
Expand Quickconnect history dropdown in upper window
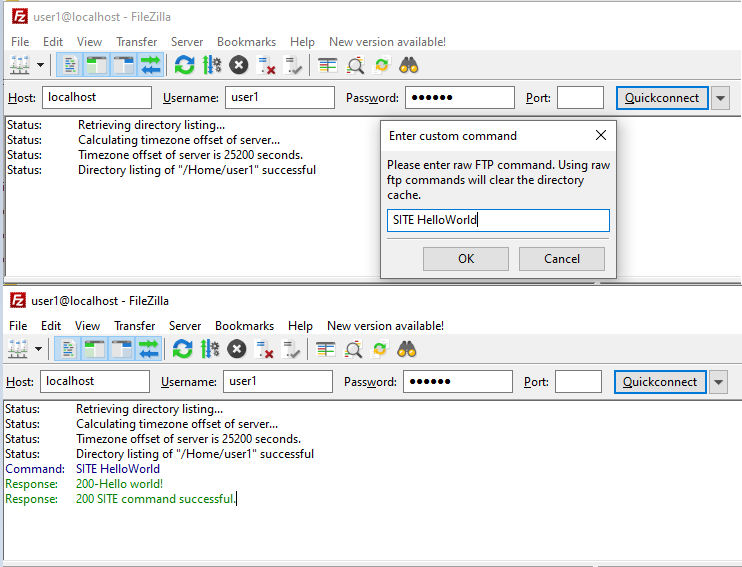coord(721,98)
